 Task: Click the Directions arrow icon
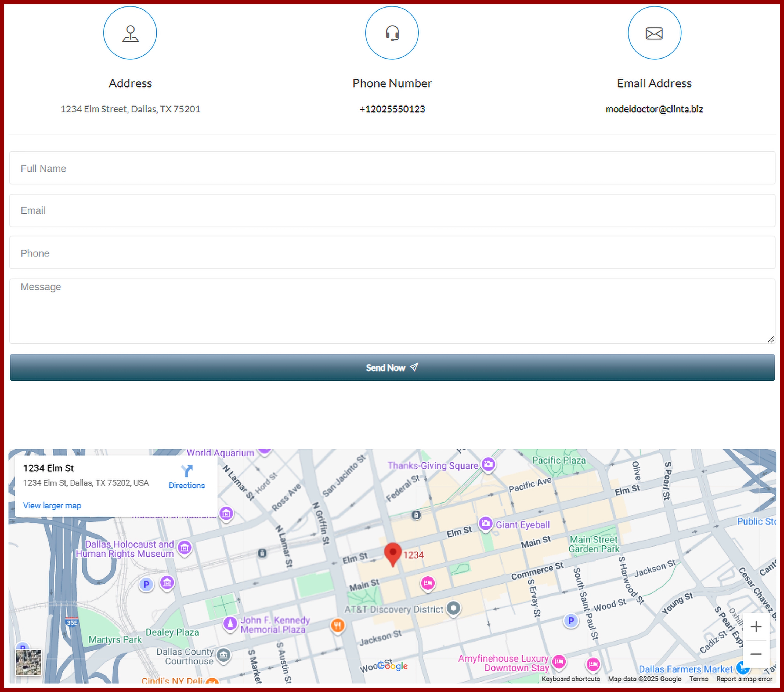pos(187,471)
